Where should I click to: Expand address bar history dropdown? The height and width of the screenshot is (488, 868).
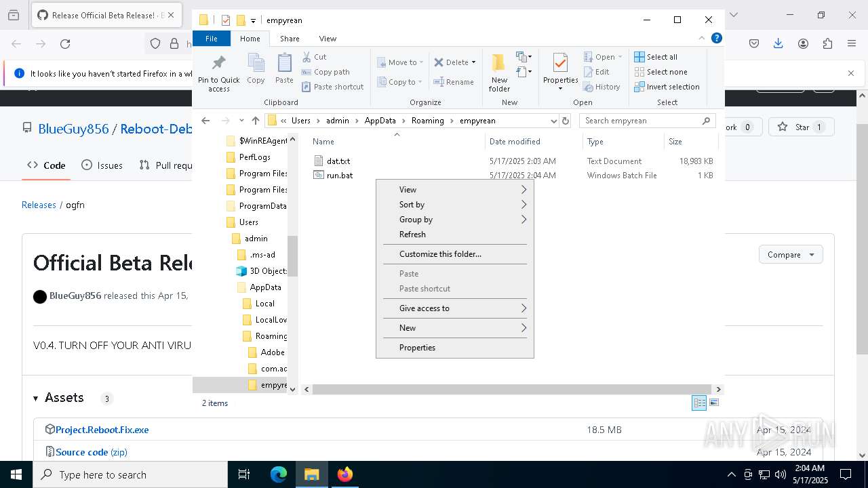coord(553,121)
